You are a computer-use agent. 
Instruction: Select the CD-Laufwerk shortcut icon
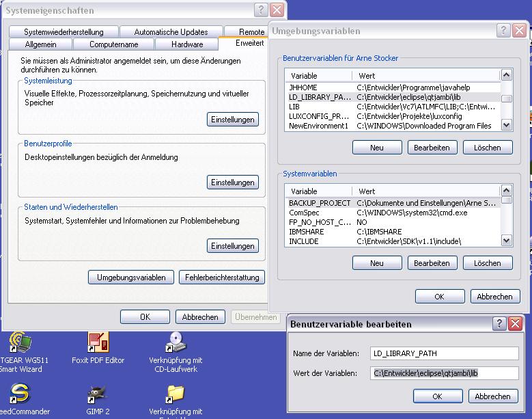click(176, 342)
